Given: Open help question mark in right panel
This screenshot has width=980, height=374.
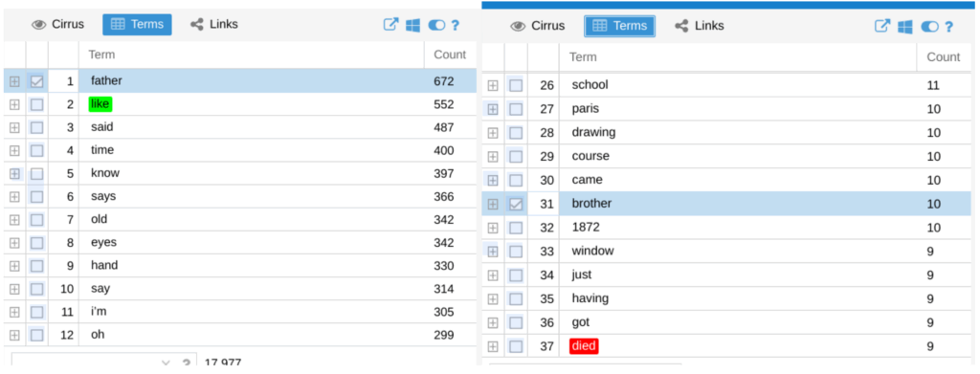Looking at the screenshot, I should [948, 26].
